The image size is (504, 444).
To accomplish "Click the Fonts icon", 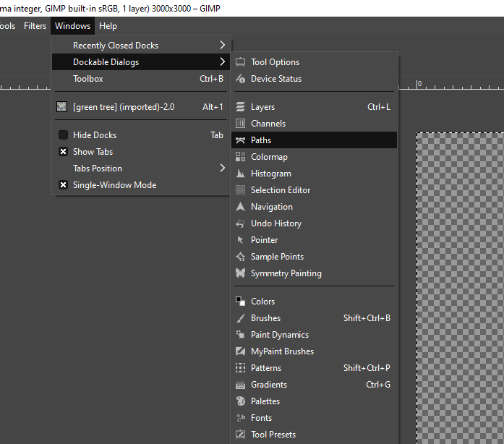I will [240, 418].
